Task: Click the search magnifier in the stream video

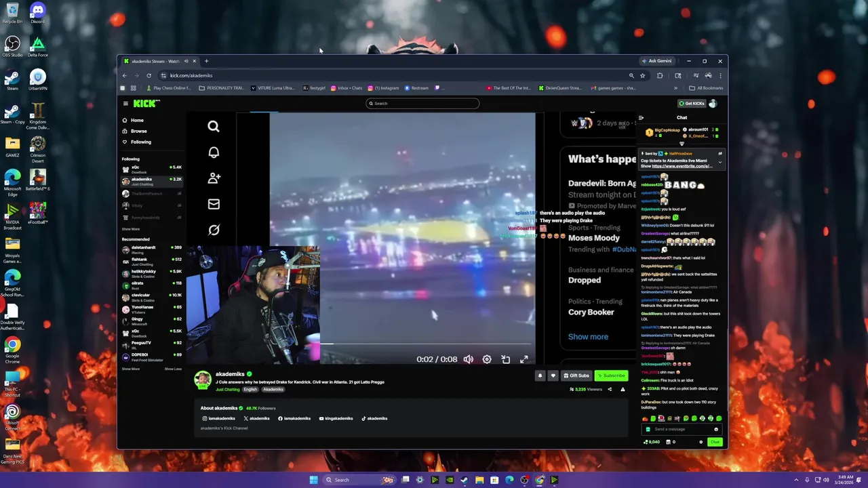Action: (214, 127)
